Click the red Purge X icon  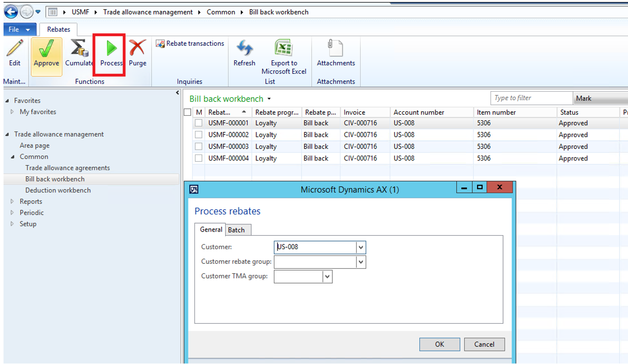[x=137, y=49]
